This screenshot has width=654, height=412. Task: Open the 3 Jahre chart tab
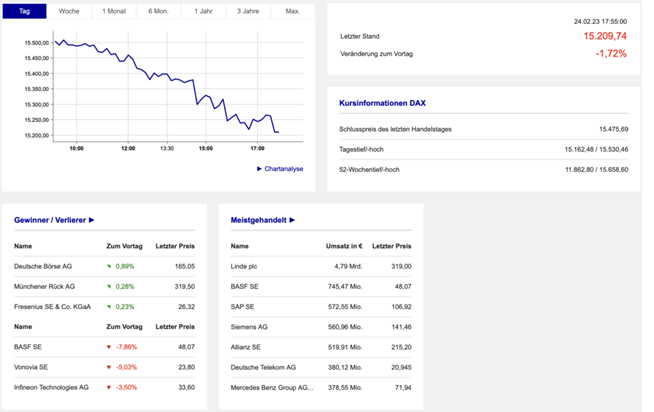247,10
